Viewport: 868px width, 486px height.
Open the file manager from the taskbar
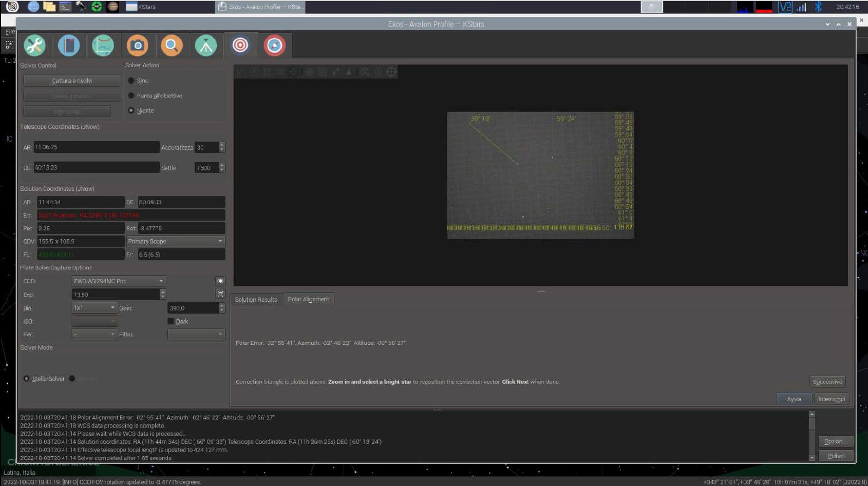[x=49, y=7]
